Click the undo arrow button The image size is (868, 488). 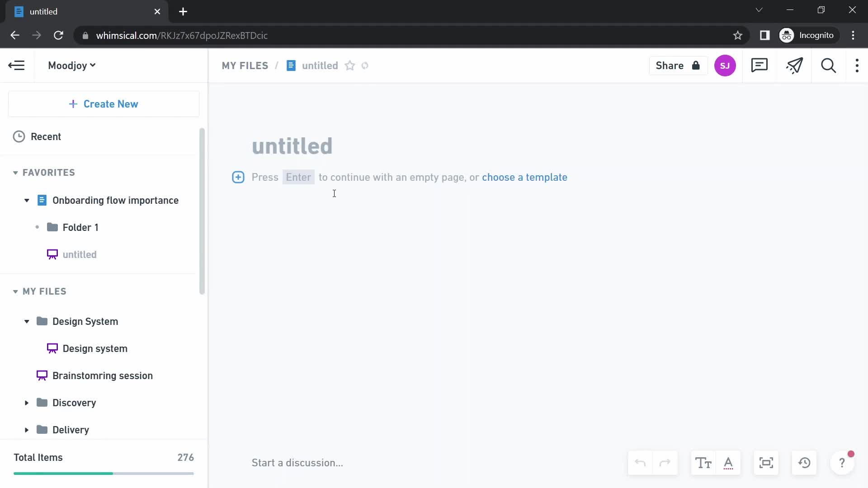pos(640,463)
